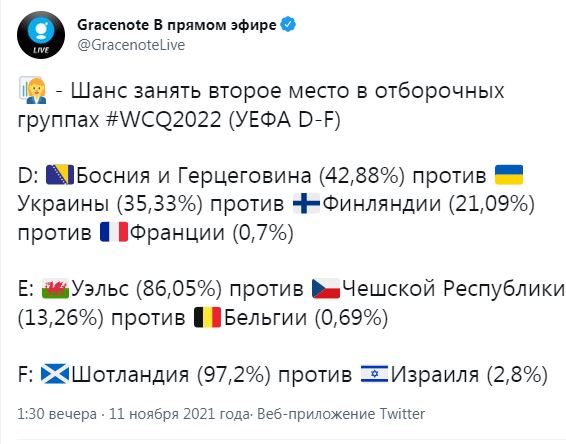Viewport: 566px width, 444px height.
Task: Click the Bosnia and Herzegovina flag emoji
Action: click(x=60, y=175)
